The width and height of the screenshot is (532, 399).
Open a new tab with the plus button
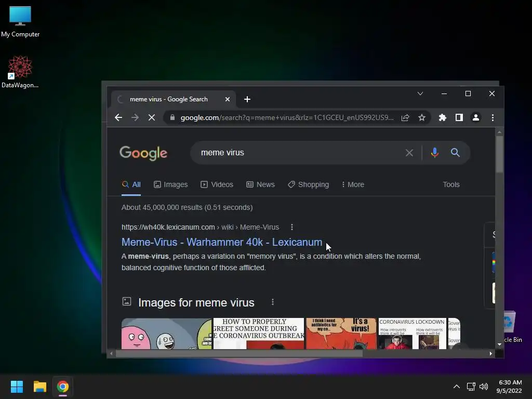pyautogui.click(x=247, y=99)
